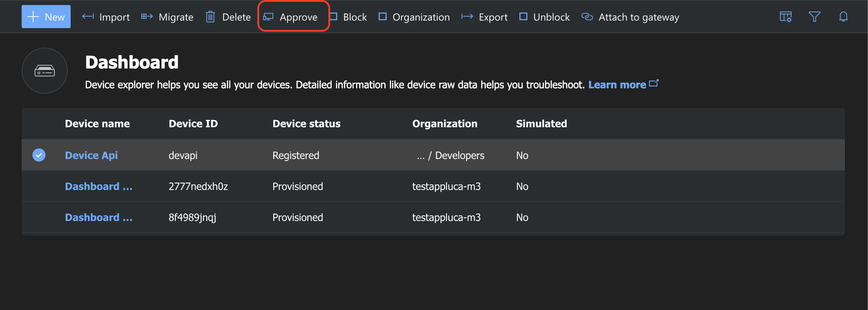Open the Device Api device link
The image size is (868, 310).
(x=91, y=155)
